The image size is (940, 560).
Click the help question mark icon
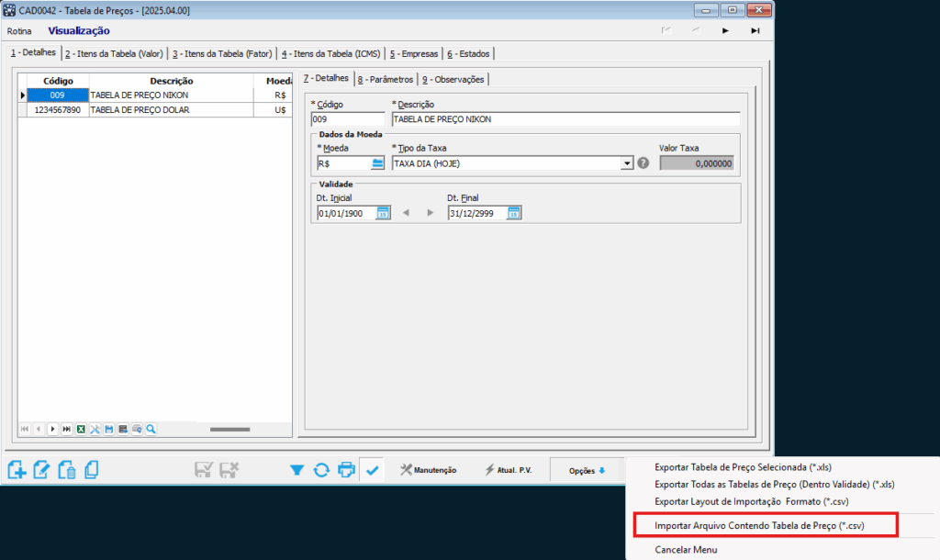point(643,163)
